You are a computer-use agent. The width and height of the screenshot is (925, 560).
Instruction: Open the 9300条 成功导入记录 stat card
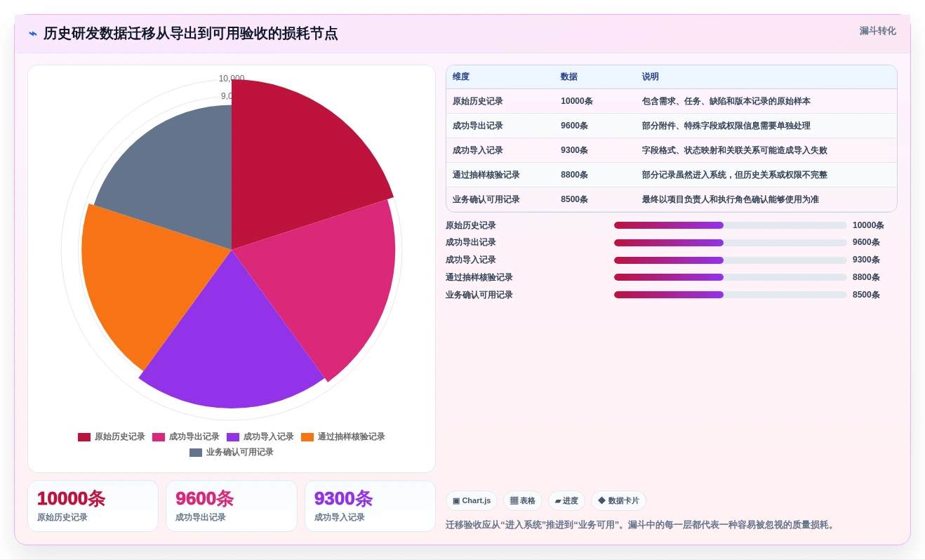[370, 506]
